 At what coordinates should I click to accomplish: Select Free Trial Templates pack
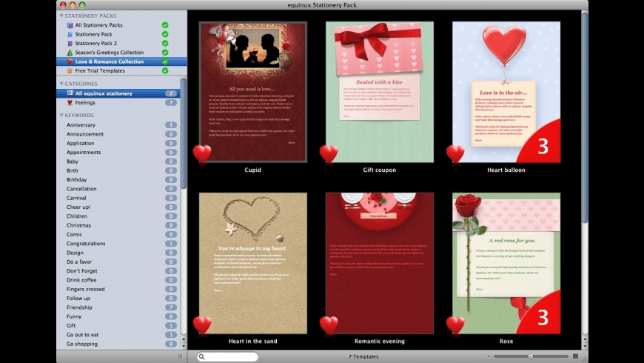click(121, 70)
